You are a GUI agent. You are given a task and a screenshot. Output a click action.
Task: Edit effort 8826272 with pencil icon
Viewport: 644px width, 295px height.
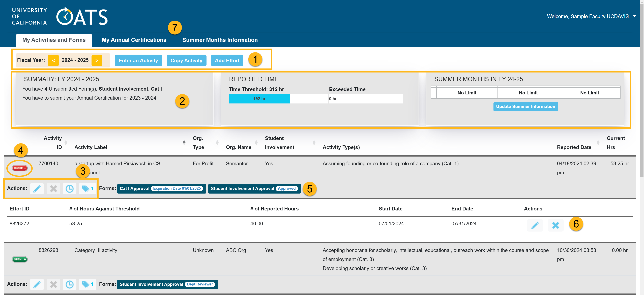[x=535, y=225]
